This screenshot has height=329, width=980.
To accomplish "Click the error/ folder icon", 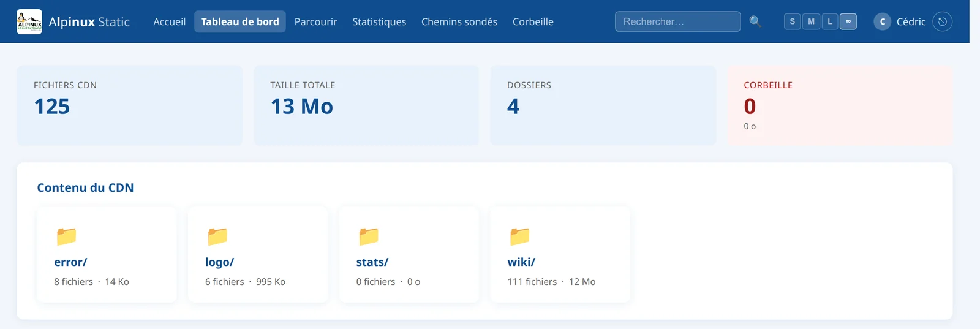I will click(x=66, y=236).
